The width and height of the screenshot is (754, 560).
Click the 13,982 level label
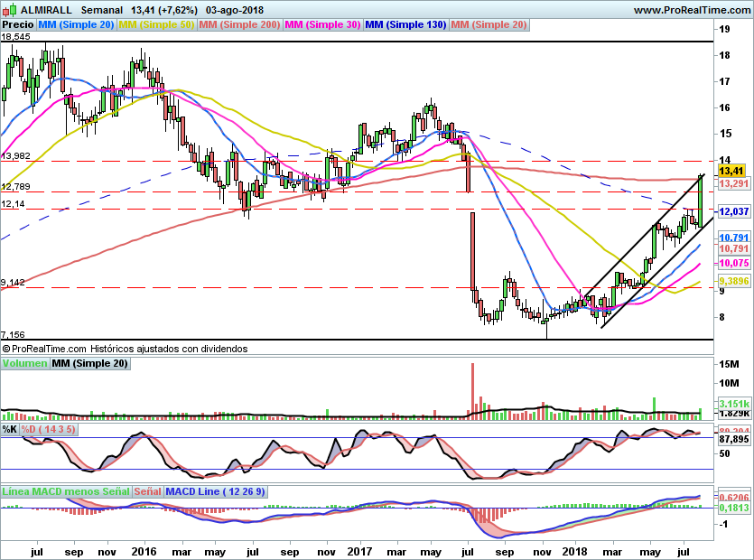[15, 156]
